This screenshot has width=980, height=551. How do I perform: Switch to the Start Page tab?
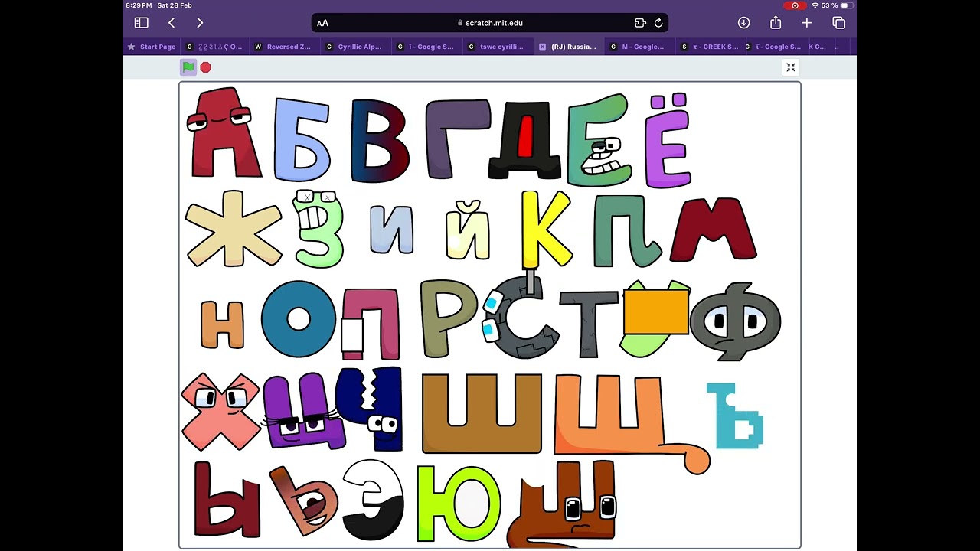[x=152, y=47]
